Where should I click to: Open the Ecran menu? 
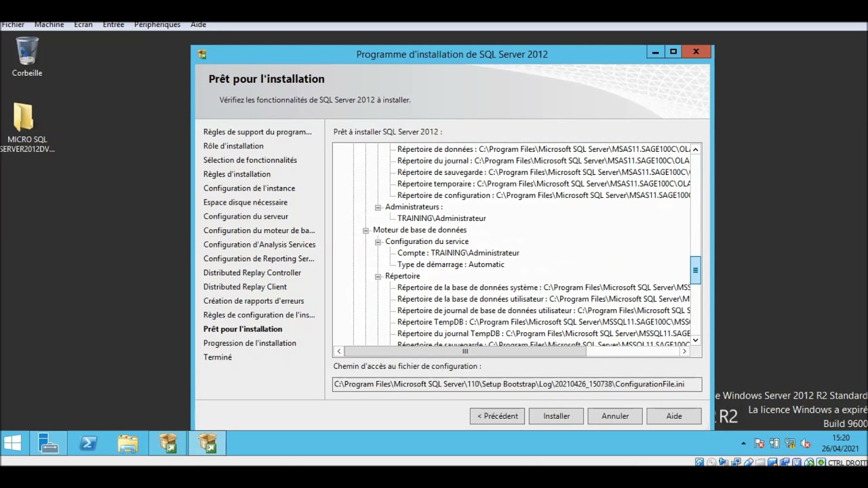(83, 24)
